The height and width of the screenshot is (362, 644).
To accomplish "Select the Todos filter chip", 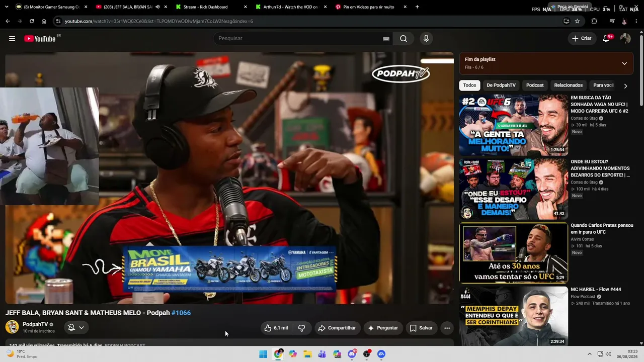I will [x=469, y=85].
